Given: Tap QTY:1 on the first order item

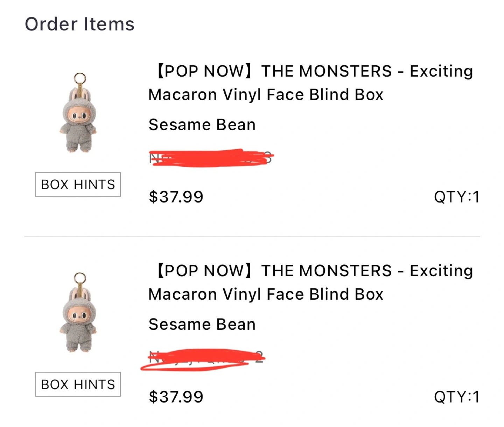Looking at the screenshot, I should point(456,197).
